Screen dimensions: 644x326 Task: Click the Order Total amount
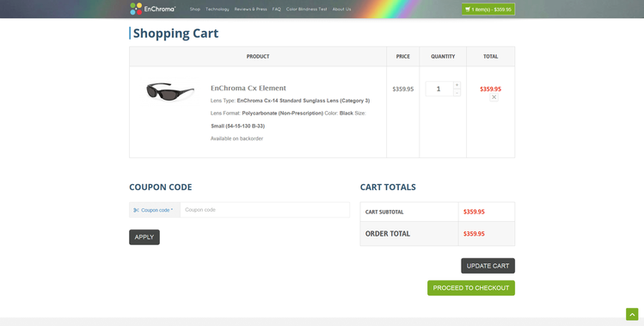tap(474, 233)
